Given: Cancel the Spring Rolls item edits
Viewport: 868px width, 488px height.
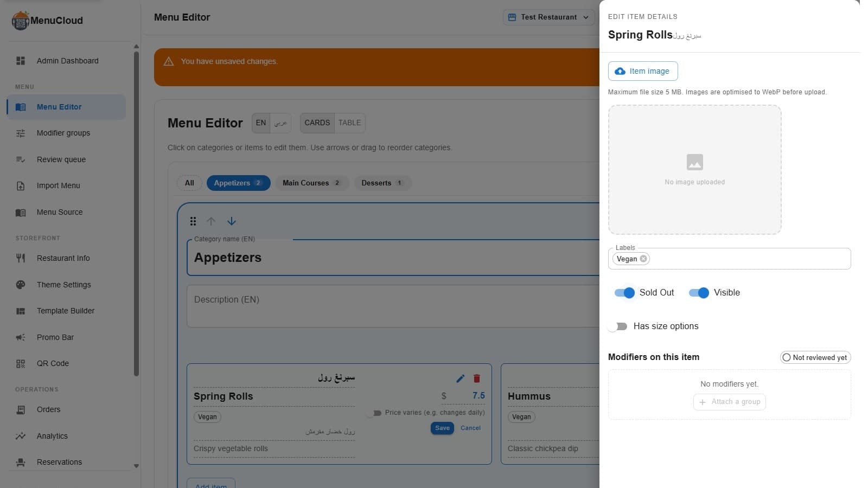Looking at the screenshot, I should tap(470, 428).
